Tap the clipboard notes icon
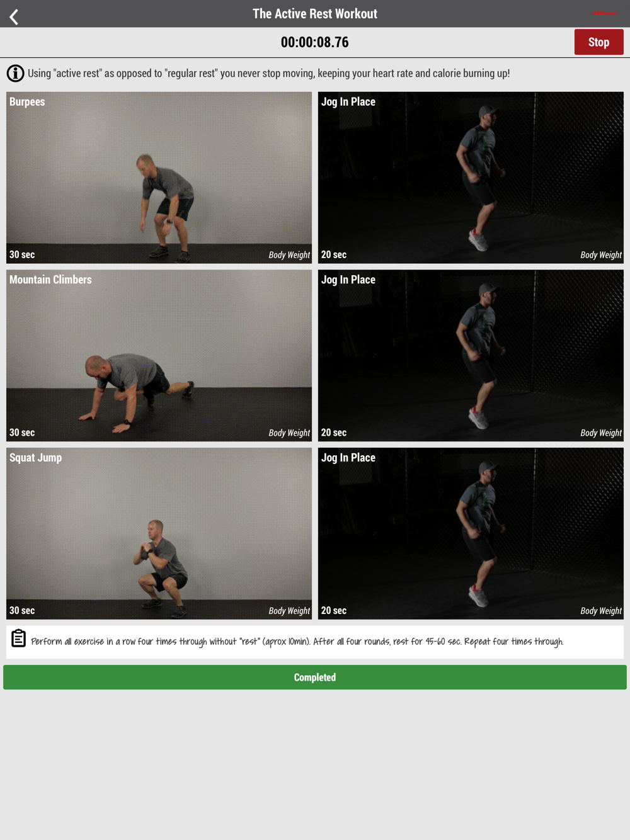 [19, 639]
